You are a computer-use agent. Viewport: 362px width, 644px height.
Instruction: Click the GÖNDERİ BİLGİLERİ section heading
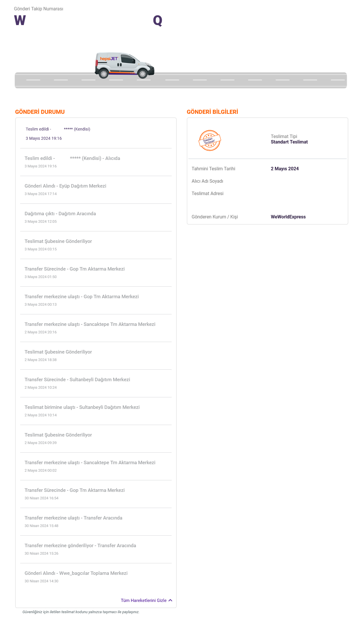coord(212,112)
